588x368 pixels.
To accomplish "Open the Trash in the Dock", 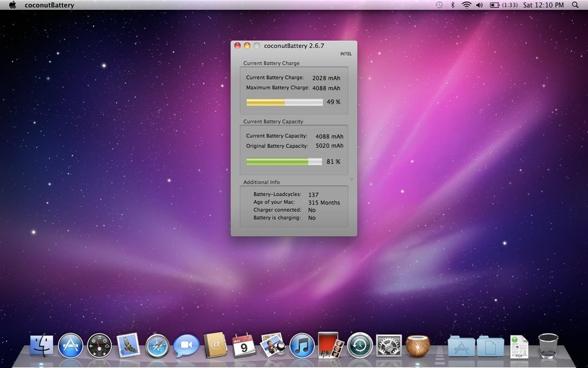I will pyautogui.click(x=548, y=346).
